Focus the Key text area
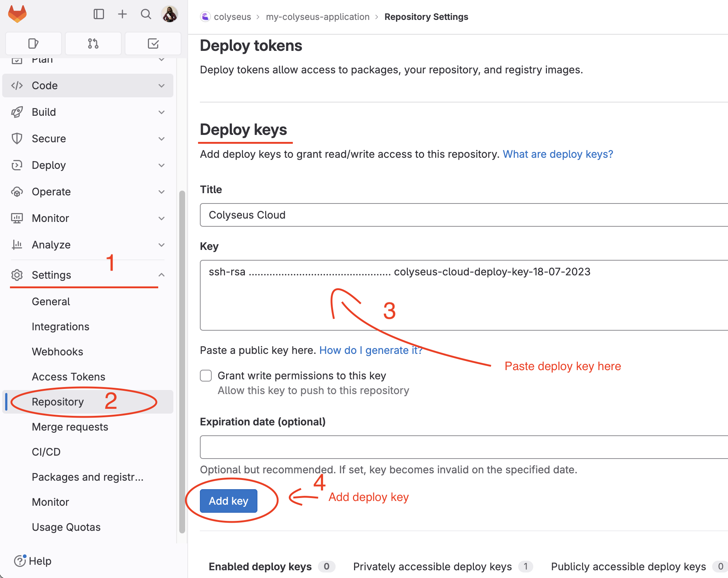The image size is (728, 578). pyautogui.click(x=464, y=295)
